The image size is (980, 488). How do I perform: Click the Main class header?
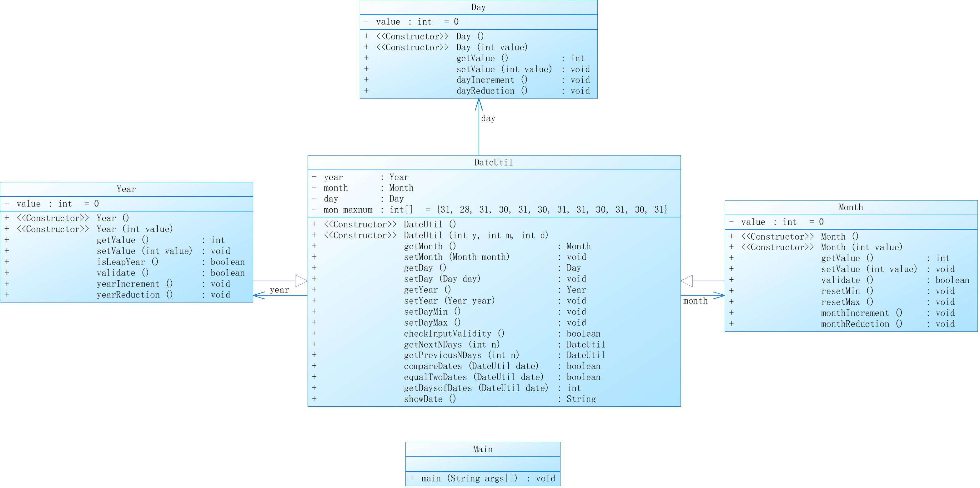482,449
